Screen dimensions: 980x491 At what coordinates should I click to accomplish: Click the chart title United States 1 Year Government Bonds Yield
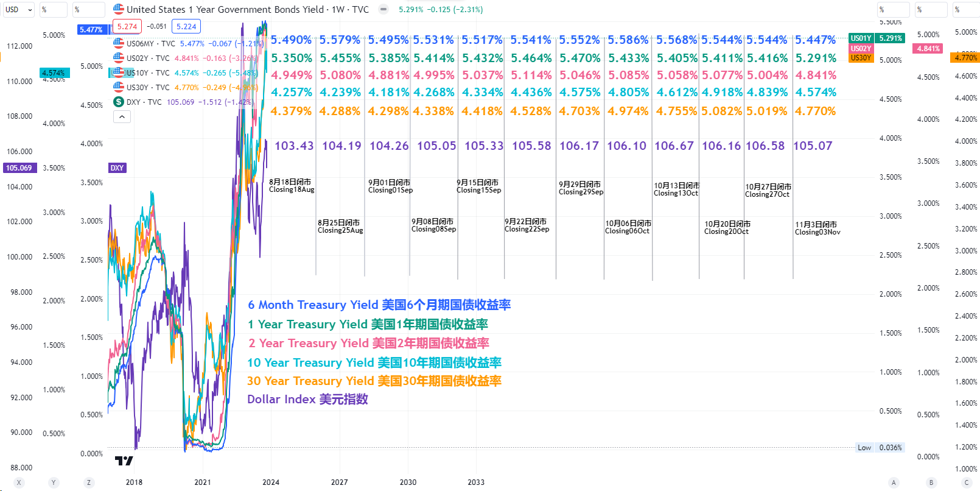225,10
